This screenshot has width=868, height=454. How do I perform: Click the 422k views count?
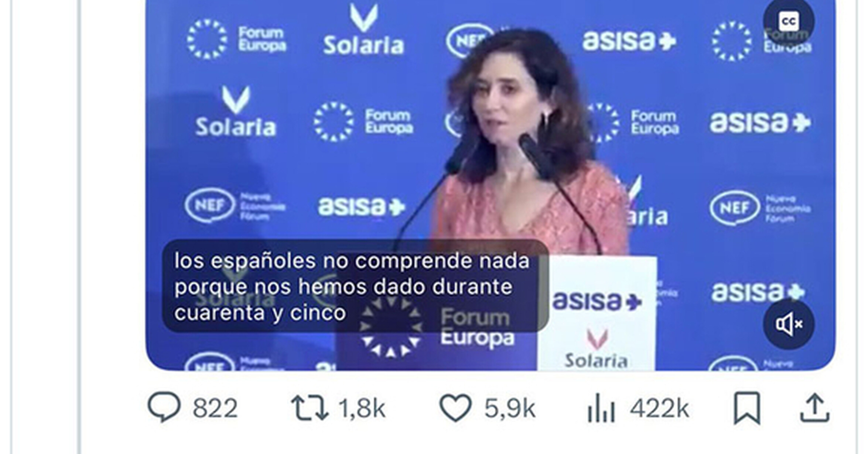659,408
